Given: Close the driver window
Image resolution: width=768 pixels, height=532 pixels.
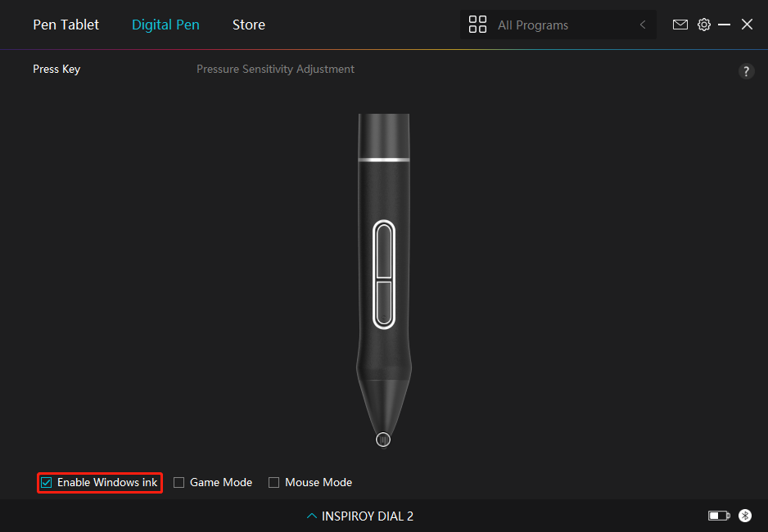Looking at the screenshot, I should [x=747, y=25].
